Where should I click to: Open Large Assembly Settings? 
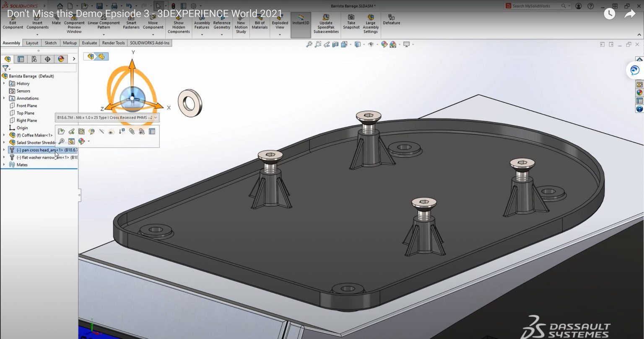(371, 24)
